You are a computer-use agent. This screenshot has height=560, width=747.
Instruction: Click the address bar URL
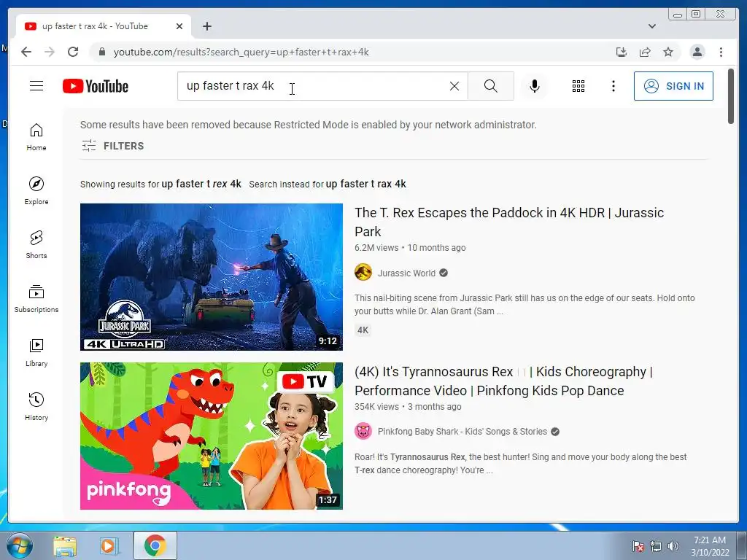pos(241,52)
